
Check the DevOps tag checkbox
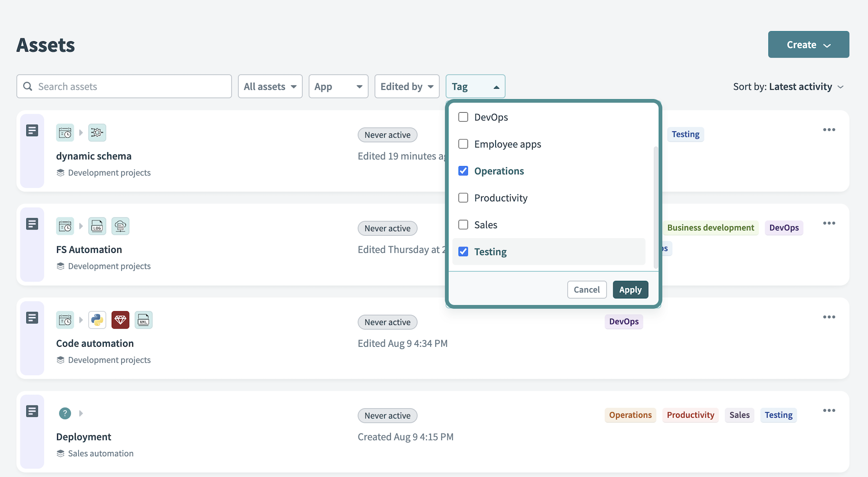(x=463, y=117)
